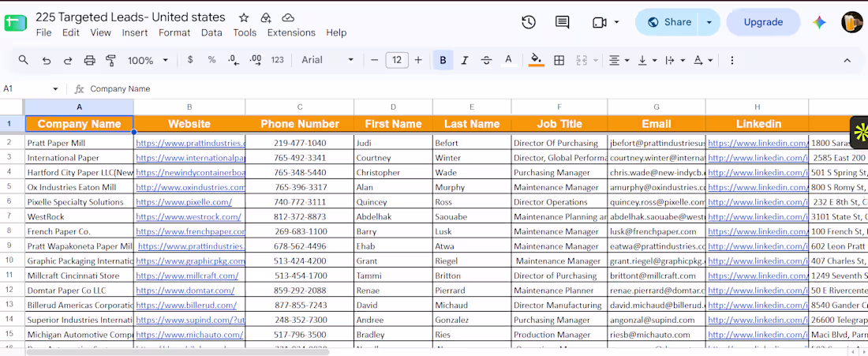Select column D header
The width and height of the screenshot is (868, 356).
393,107
